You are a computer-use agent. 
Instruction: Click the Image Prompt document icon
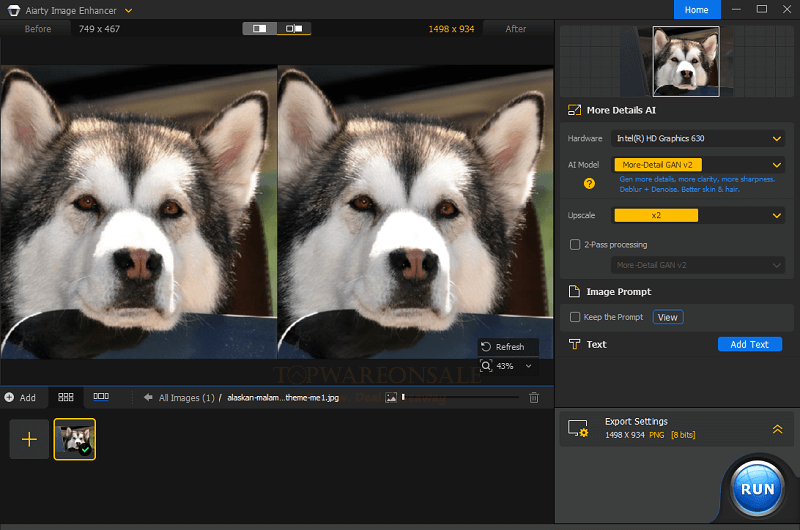(x=574, y=292)
